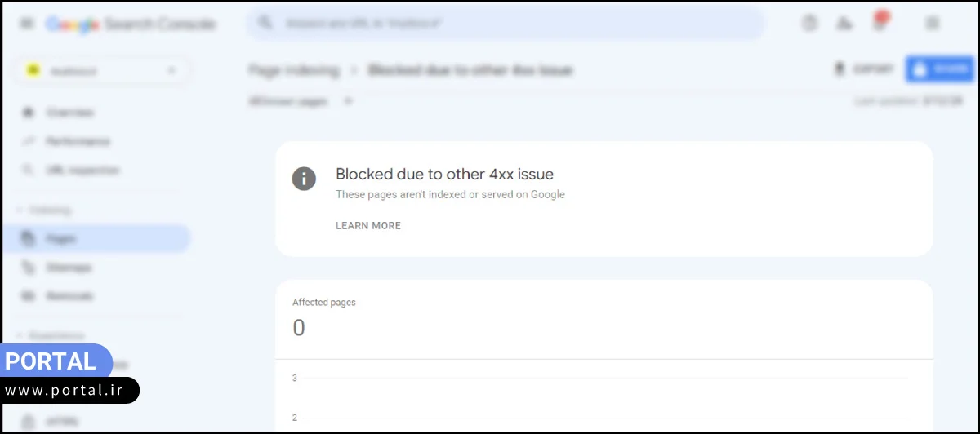This screenshot has width=980, height=434.
Task: Expand the 'All known pages' filter dropdown
Action: [x=349, y=101]
